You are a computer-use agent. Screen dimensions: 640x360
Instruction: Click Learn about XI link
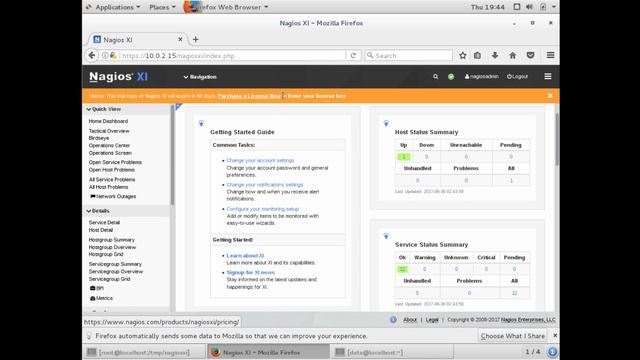tap(245, 256)
